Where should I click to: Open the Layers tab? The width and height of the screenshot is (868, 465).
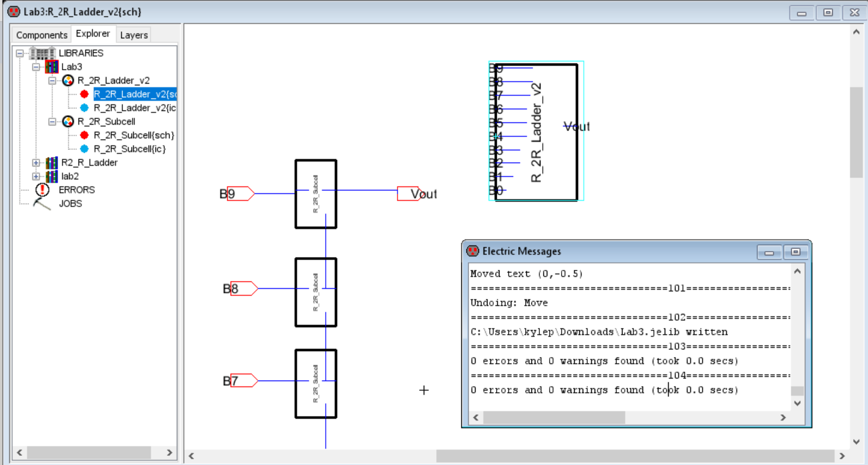pos(134,35)
